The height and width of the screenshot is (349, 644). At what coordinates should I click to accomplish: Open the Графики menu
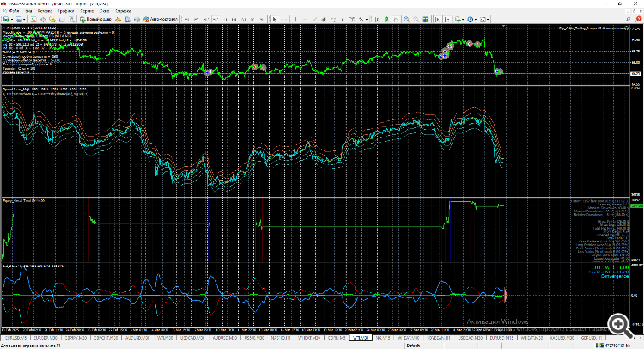pos(66,11)
